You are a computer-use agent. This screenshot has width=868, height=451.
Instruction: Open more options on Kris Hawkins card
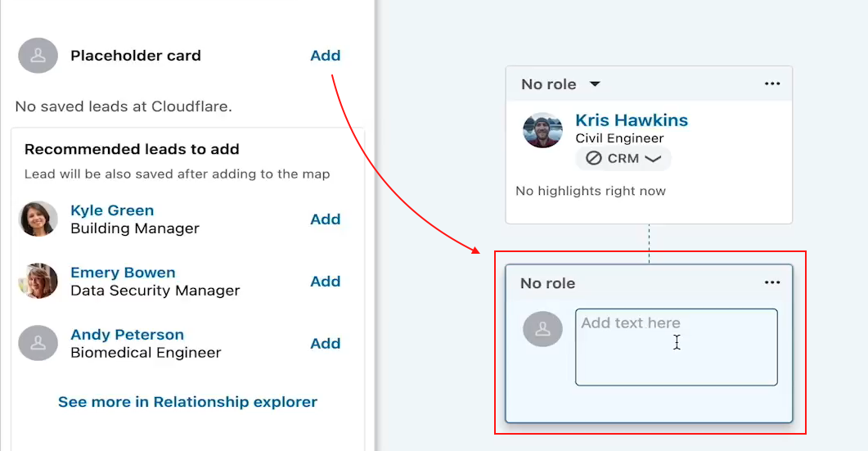[x=772, y=83]
